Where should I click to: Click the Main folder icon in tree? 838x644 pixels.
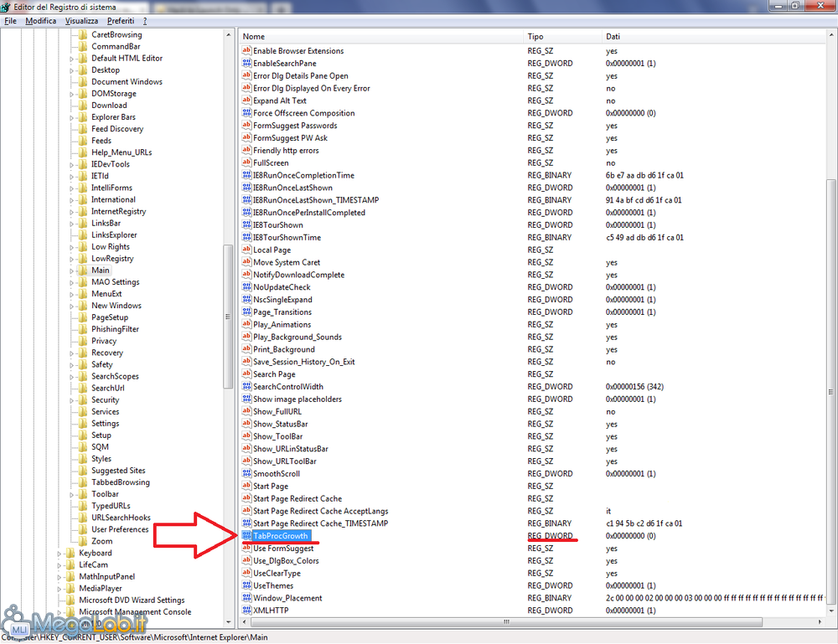tap(82, 270)
